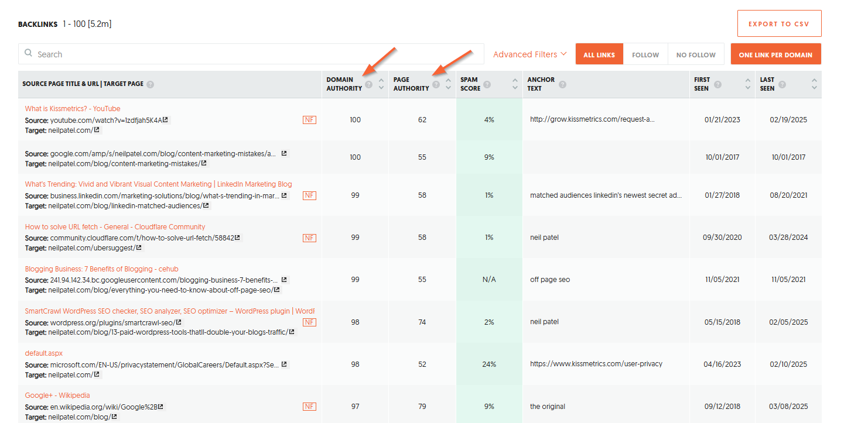The image size is (868, 423).
Task: Click the First Seen help icon
Action: click(x=717, y=84)
